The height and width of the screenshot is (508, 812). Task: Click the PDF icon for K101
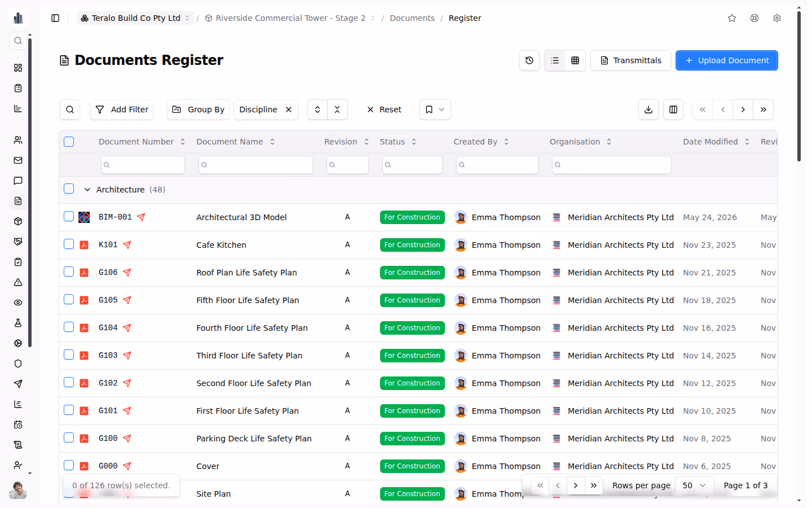[x=84, y=245]
